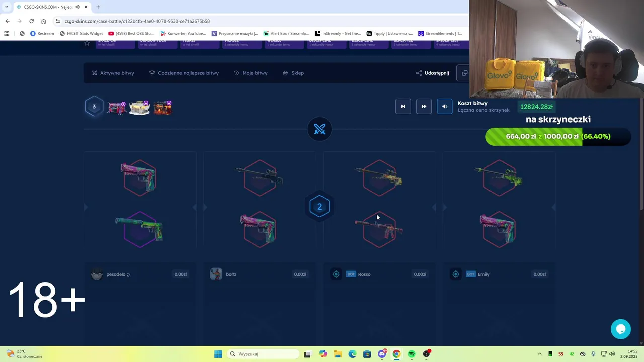Expand the tab search dropdown
Viewport: 644px width, 362px height.
[6, 7]
